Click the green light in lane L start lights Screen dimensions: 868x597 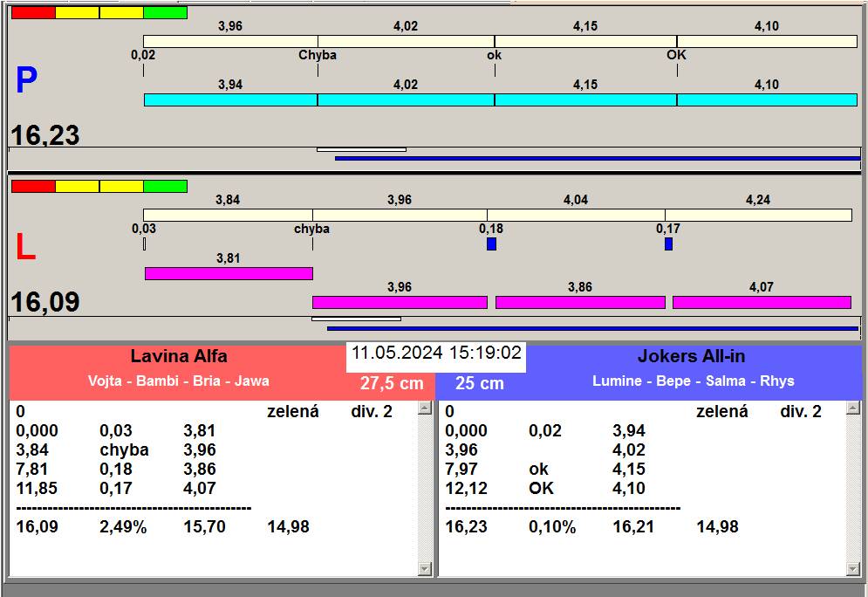point(165,186)
